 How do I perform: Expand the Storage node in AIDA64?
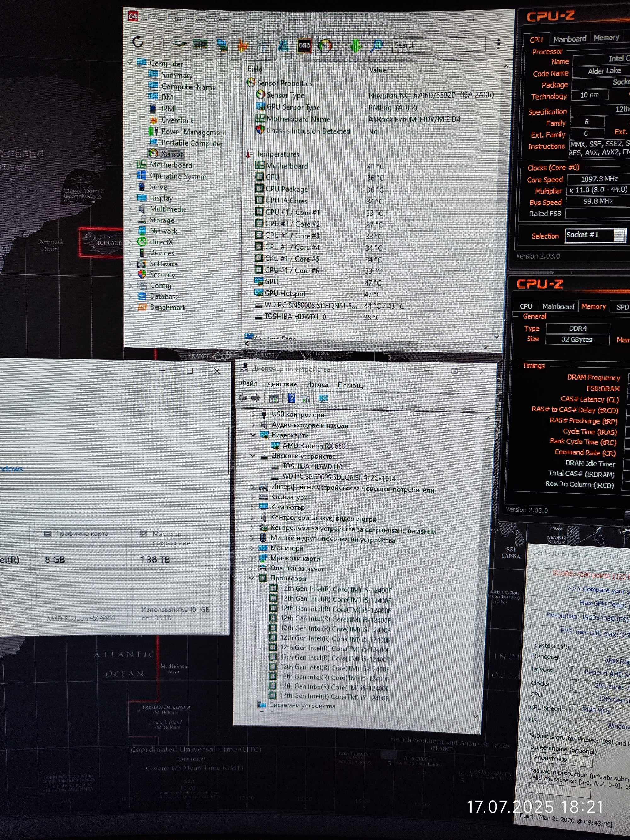(130, 220)
